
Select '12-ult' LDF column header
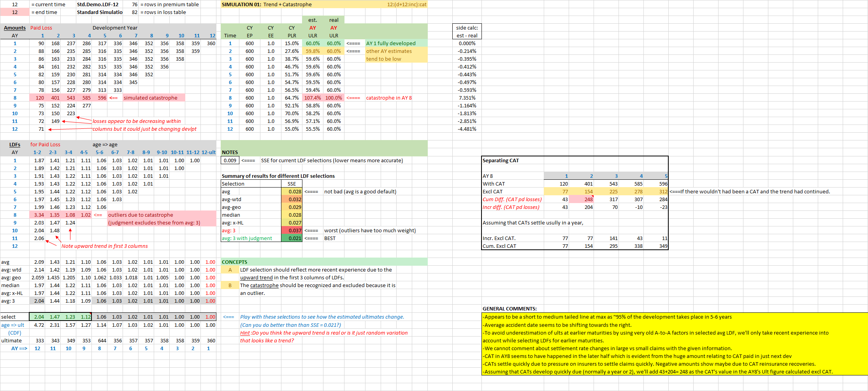click(209, 152)
